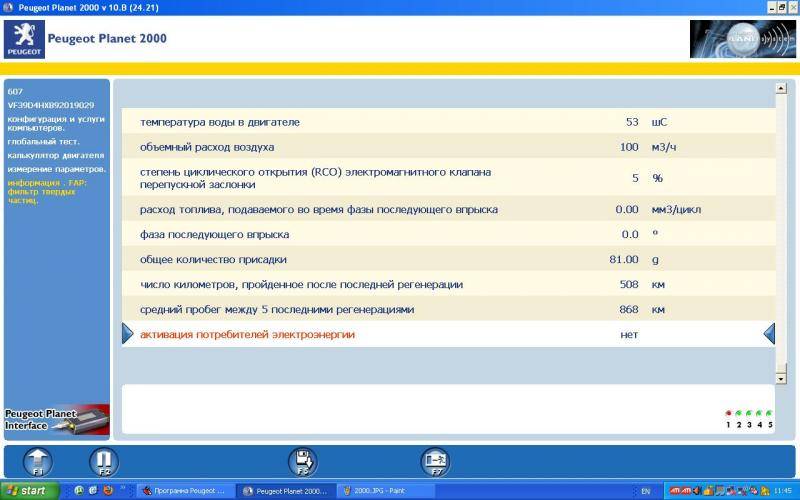Click the left blue selection arrow
This screenshot has width=800, height=500.
tap(128, 334)
